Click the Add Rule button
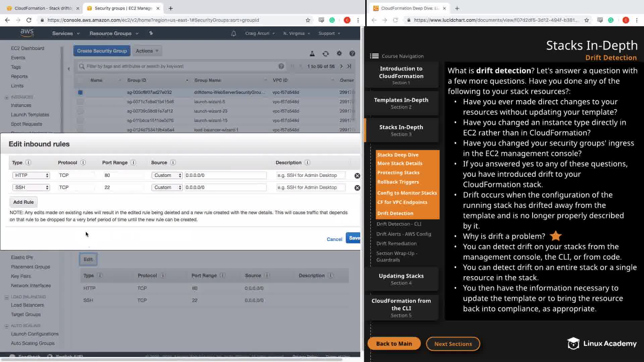 (x=23, y=202)
